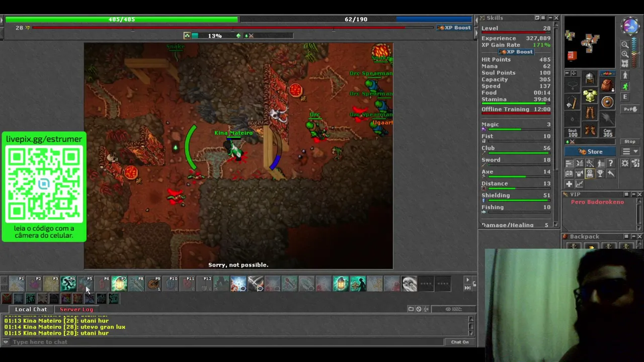Switch to the Server Log tab
The image size is (644, 362).
tap(76, 309)
